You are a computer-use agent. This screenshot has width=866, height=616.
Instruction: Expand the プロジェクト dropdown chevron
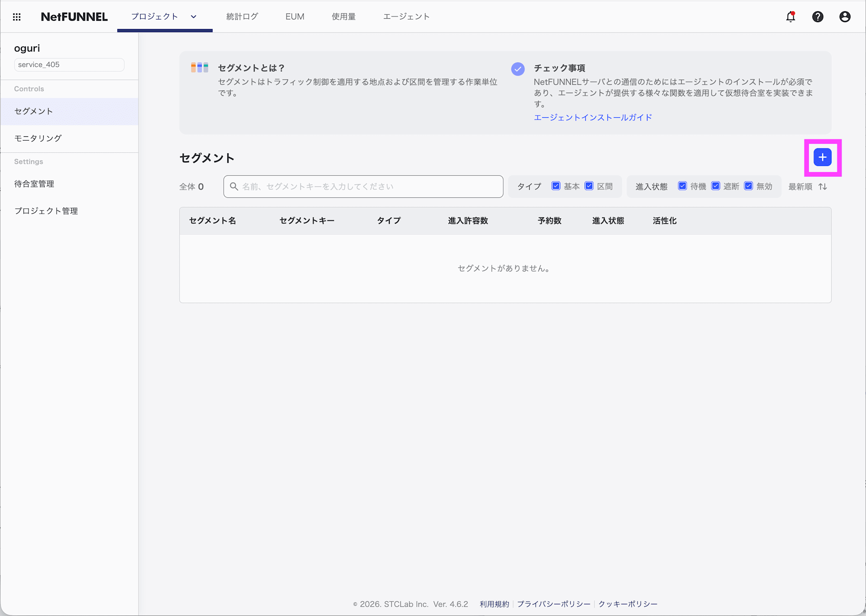click(194, 17)
